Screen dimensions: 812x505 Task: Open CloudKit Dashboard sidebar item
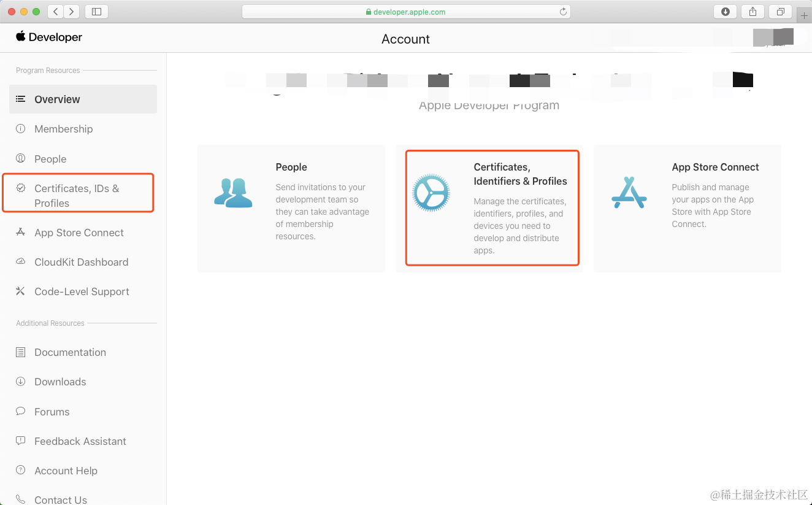tap(83, 262)
